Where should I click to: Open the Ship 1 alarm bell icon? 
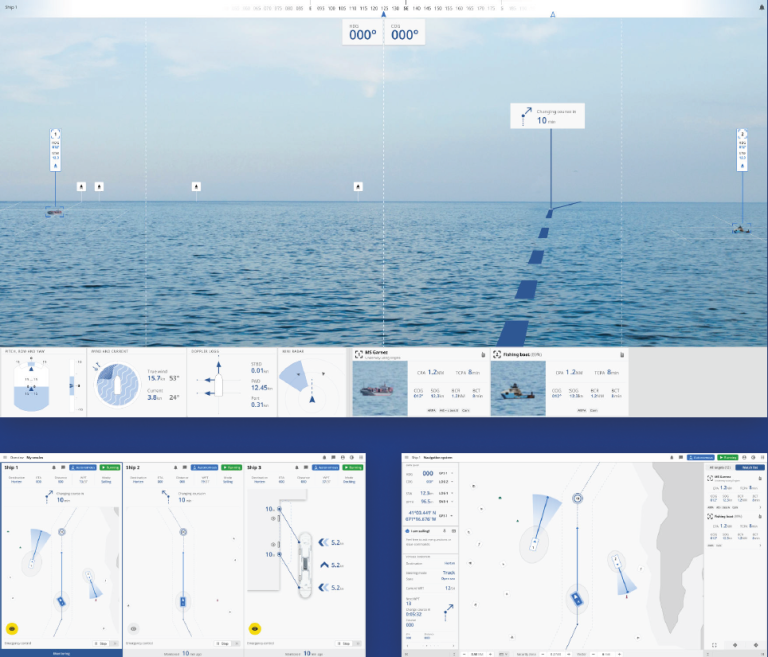point(52,467)
